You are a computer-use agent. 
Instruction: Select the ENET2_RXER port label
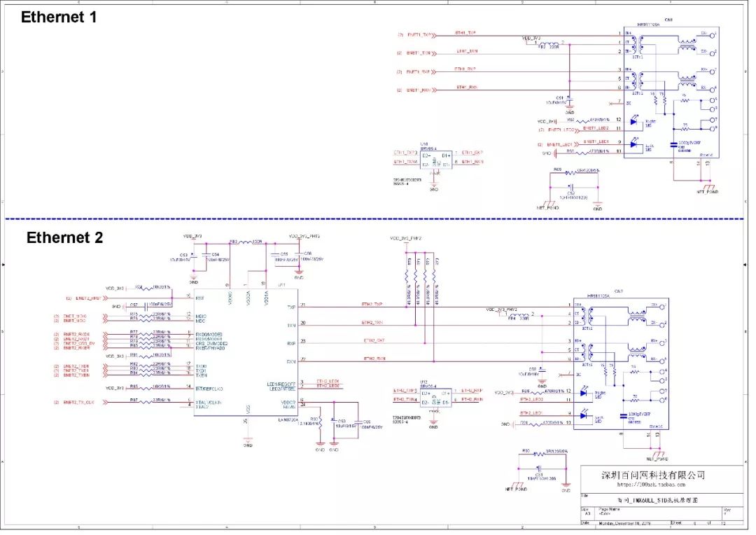pyautogui.click(x=76, y=348)
